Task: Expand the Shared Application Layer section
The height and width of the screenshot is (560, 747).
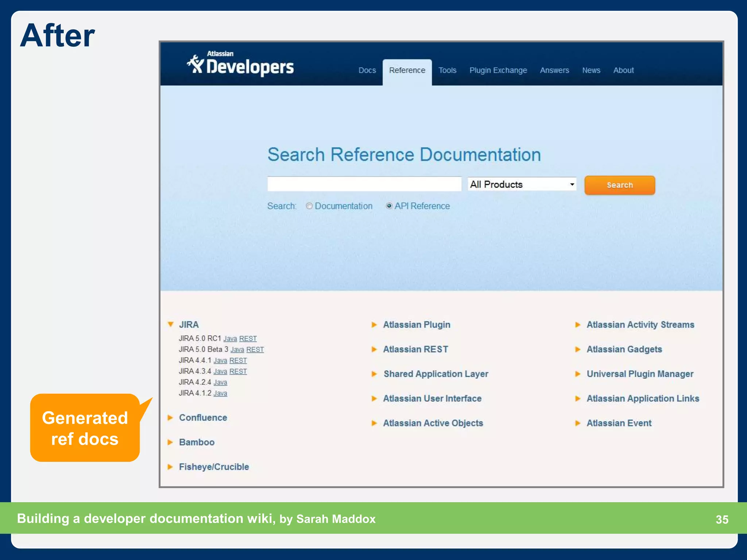Action: click(x=374, y=374)
